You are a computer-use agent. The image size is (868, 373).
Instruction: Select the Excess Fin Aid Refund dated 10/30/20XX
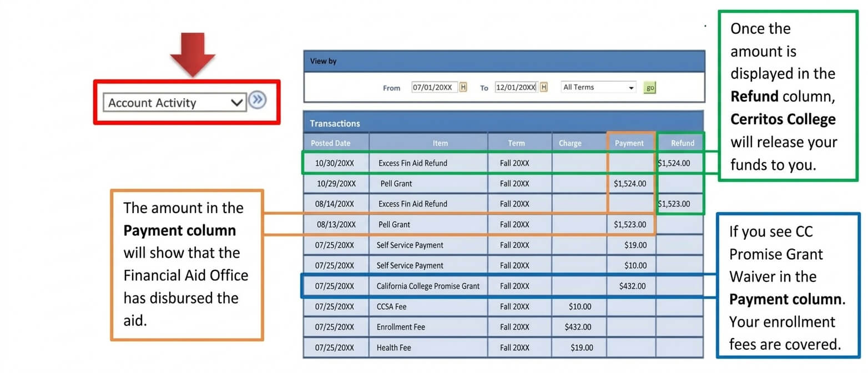point(413,163)
